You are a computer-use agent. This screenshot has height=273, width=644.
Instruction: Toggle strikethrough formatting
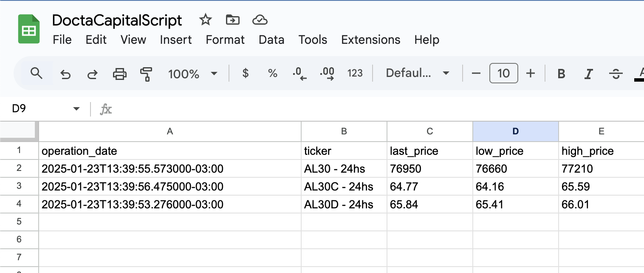point(616,73)
